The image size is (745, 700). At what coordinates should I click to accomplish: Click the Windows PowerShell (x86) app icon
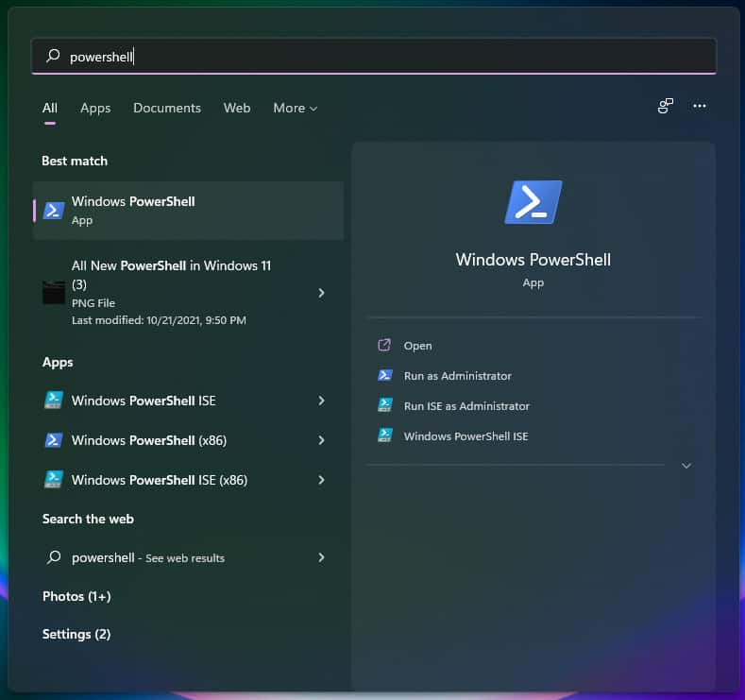point(54,440)
